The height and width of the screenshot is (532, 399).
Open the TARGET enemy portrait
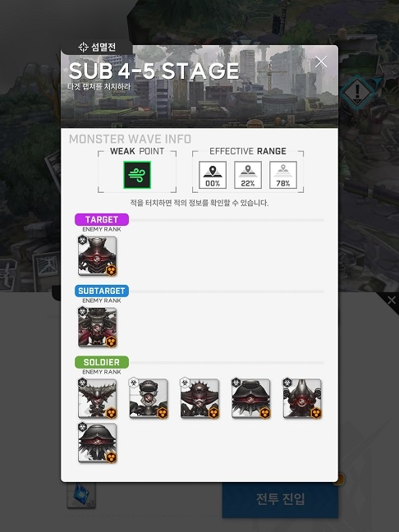pos(98,256)
